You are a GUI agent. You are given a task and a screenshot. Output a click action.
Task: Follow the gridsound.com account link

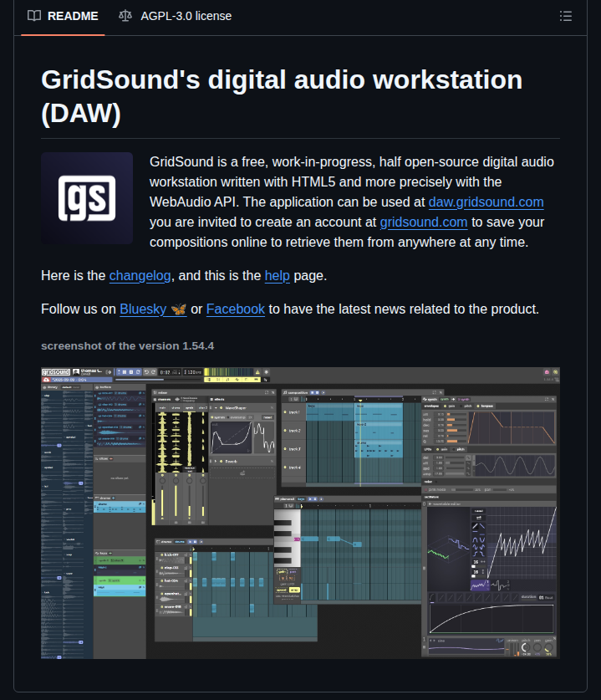[x=424, y=222]
